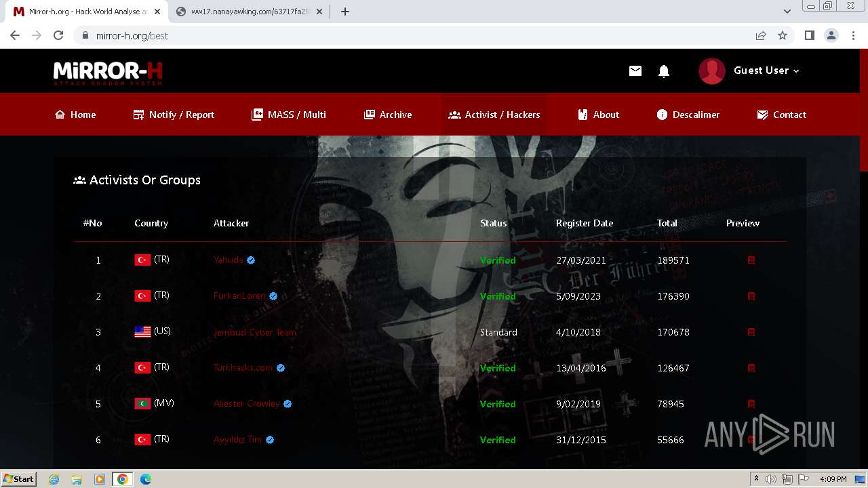The width and height of the screenshot is (868, 488).
Task: Click verified badge next to Aliester Crowley
Action: pos(288,404)
